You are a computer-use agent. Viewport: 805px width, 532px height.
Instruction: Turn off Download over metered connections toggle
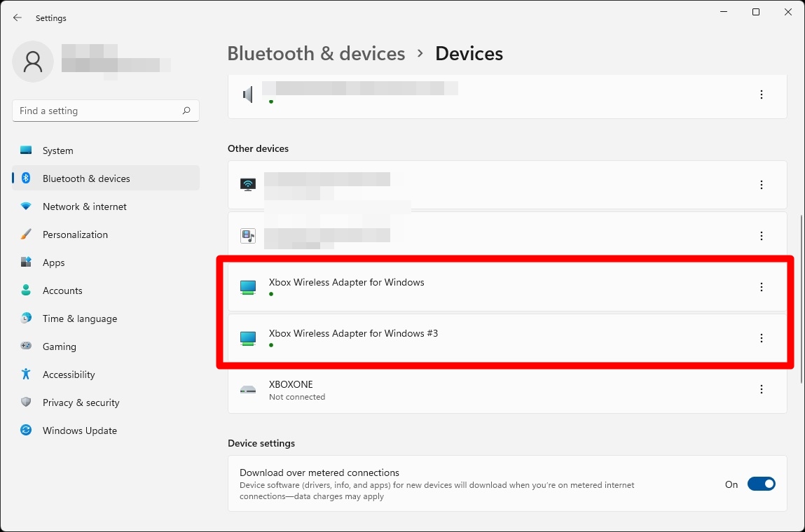[762, 484]
